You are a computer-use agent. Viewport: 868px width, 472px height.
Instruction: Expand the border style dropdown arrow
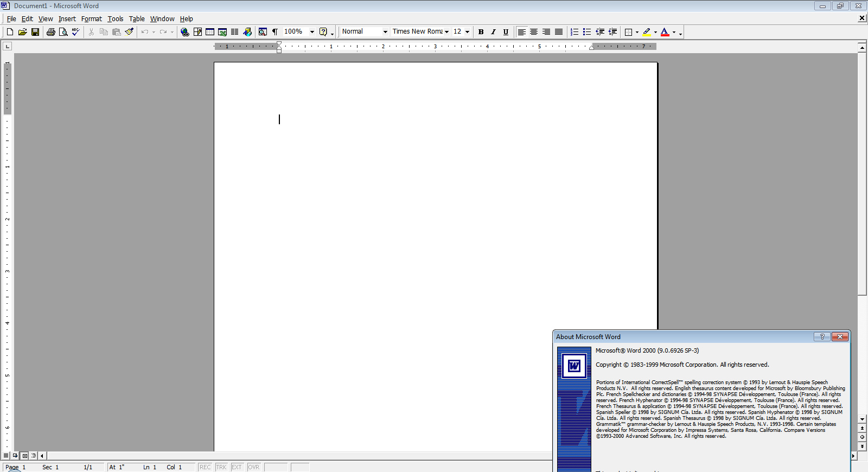click(x=637, y=32)
